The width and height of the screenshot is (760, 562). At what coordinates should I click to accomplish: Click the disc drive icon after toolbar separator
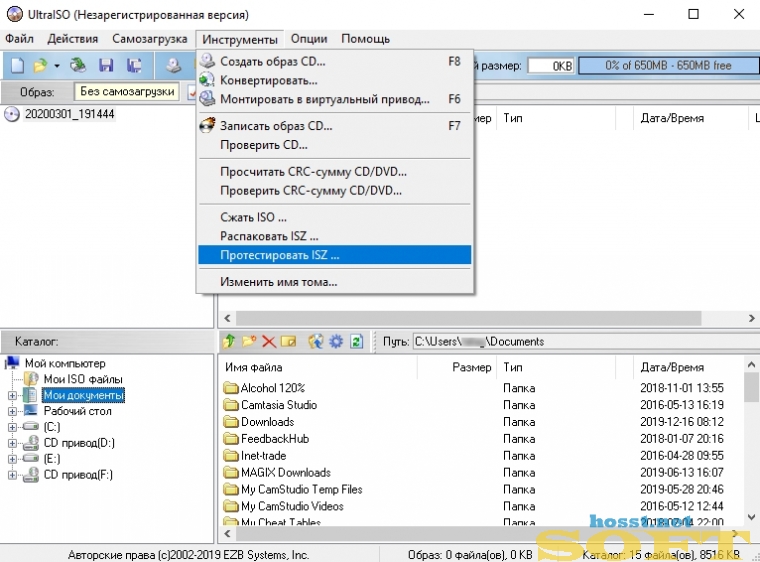(x=174, y=65)
